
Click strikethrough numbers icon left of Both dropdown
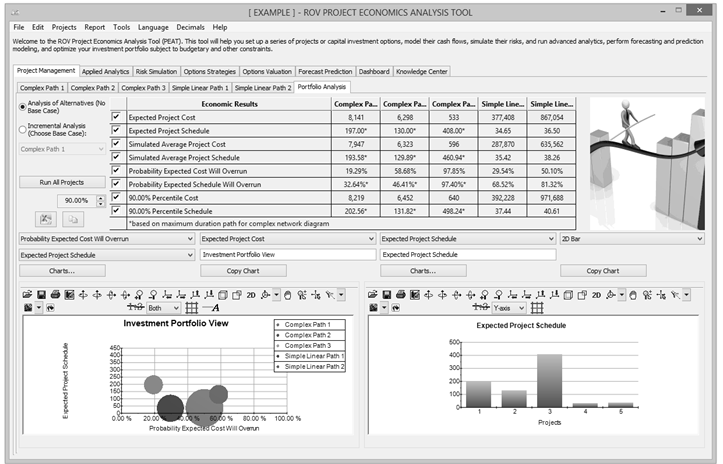[135, 307]
